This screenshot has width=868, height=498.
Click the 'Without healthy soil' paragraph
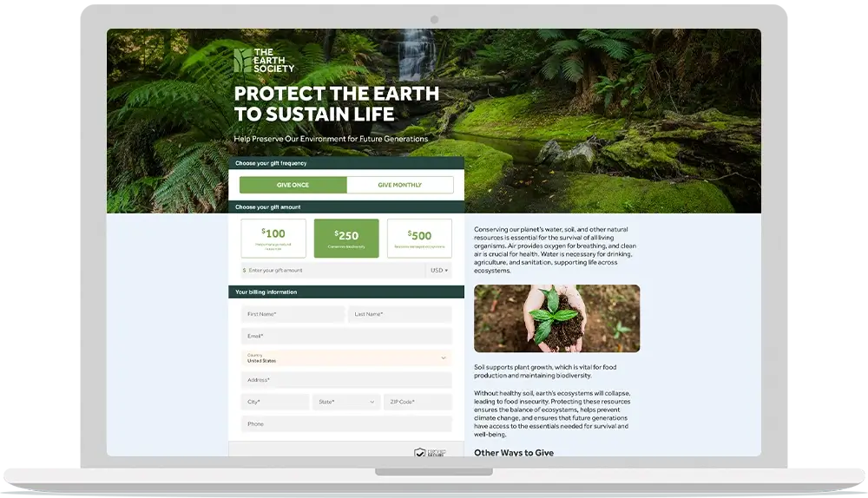552,414
